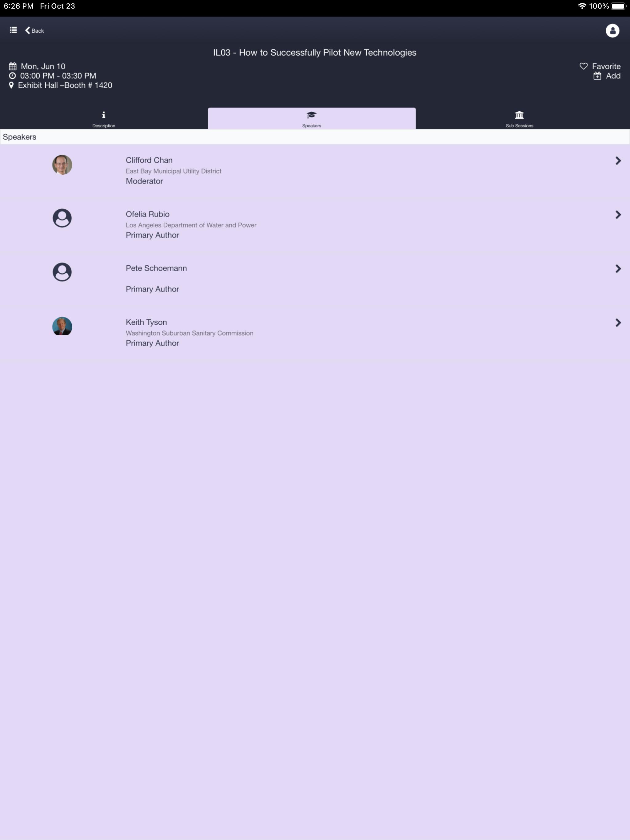Open Clifford Chan's profile photo
Viewport: 630px width, 840px height.
(62, 165)
